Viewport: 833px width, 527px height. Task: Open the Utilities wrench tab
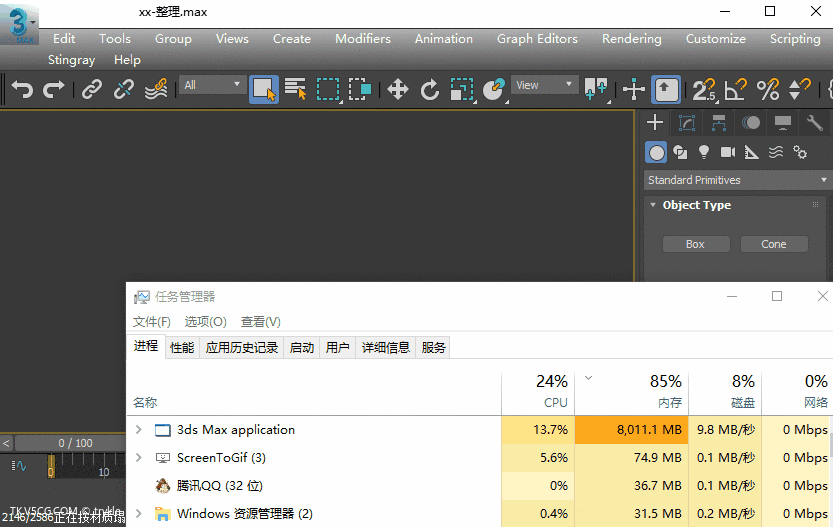[814, 123]
